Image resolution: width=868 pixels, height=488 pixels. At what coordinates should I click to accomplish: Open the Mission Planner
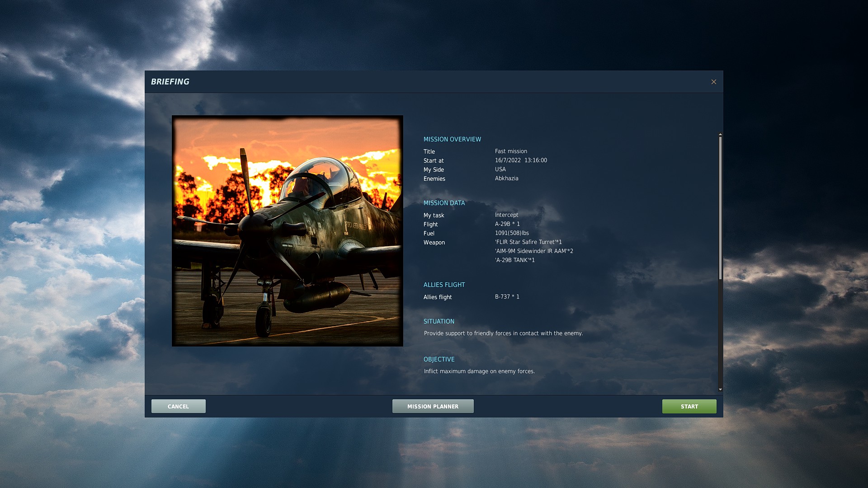[433, 406]
